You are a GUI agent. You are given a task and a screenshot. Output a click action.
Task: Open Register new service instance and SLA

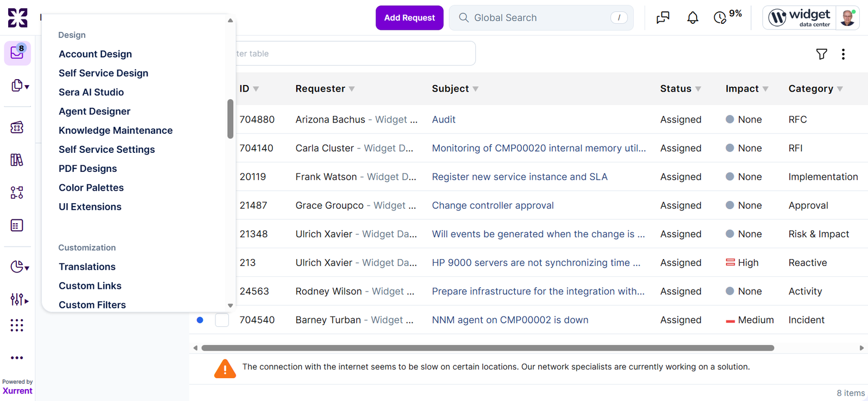(520, 177)
